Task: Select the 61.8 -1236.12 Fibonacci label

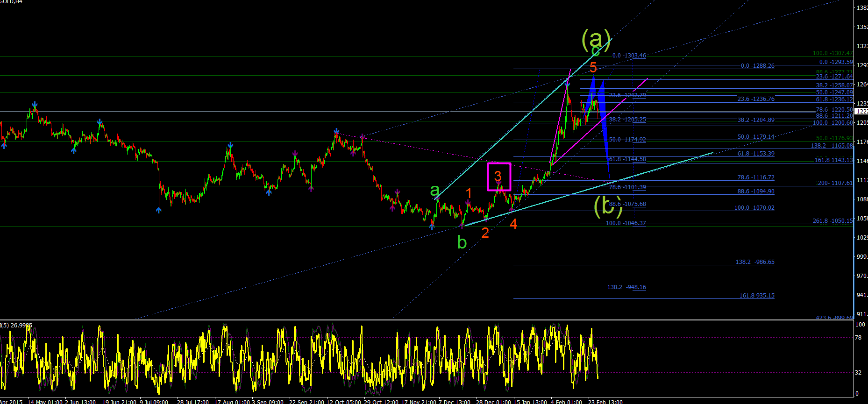Action: 834,99
